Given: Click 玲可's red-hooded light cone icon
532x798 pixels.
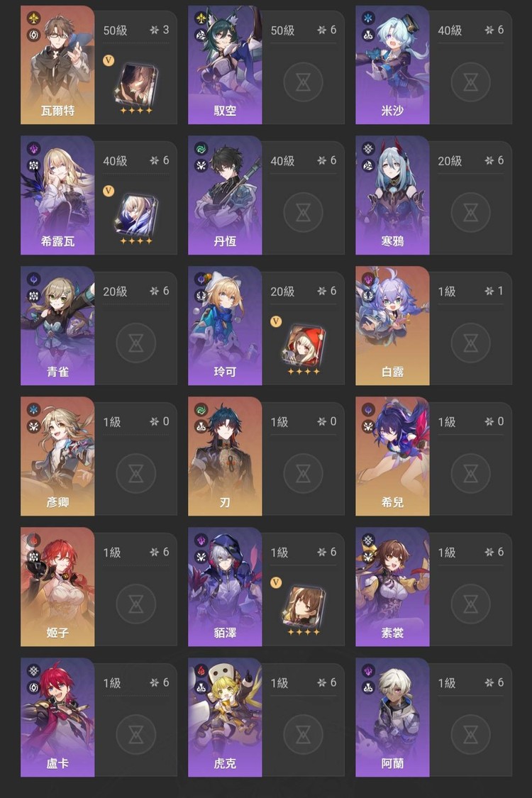Looking at the screenshot, I should [303, 346].
